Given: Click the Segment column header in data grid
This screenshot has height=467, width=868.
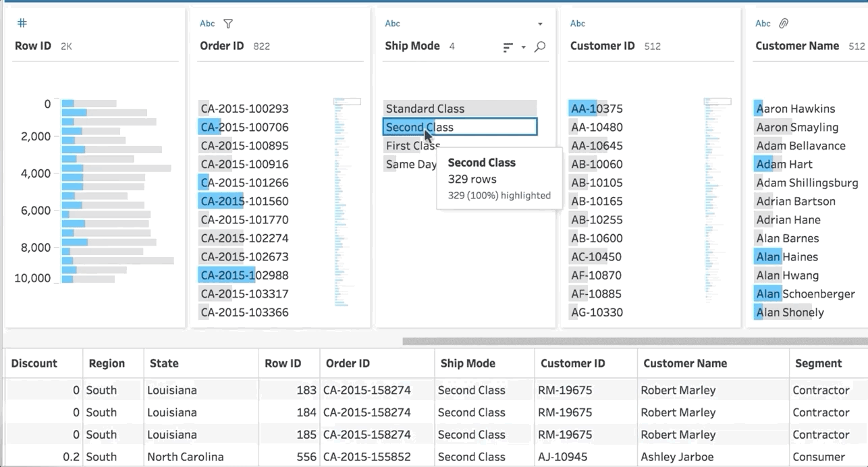Looking at the screenshot, I should click(818, 363).
